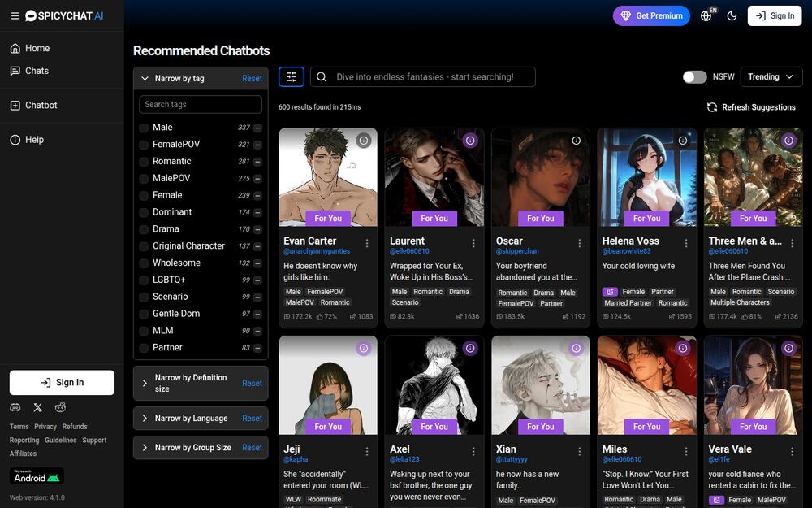812x508 pixels.
Task: Check the Drama tag checkbox
Action: pyautogui.click(x=144, y=229)
